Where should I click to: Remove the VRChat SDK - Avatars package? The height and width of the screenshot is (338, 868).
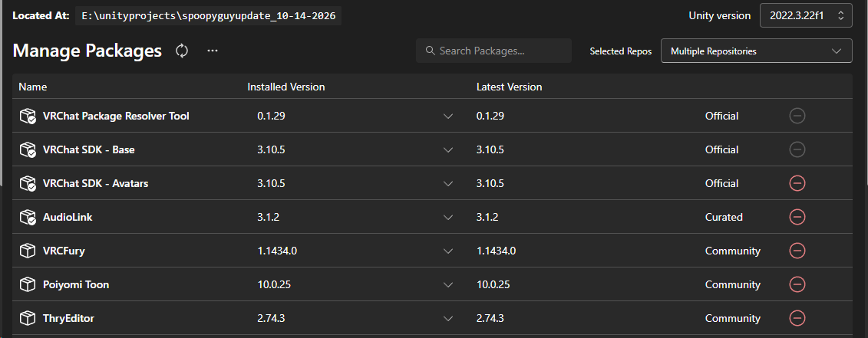797,183
